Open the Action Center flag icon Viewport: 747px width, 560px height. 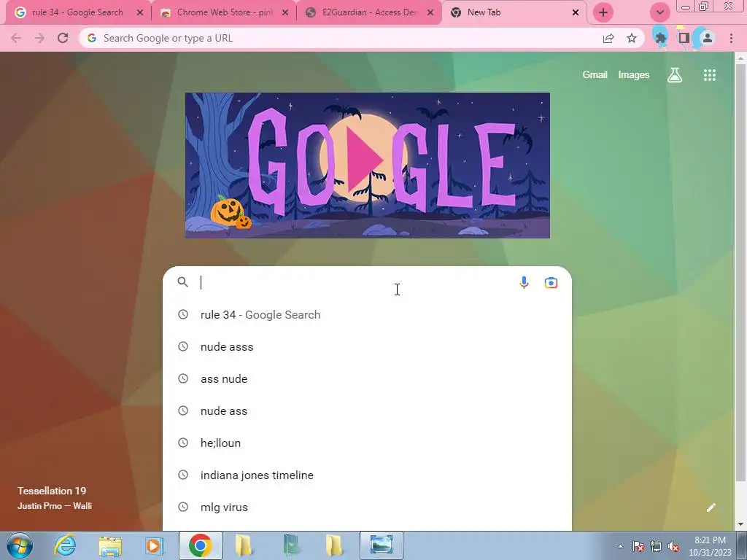pyautogui.click(x=638, y=546)
